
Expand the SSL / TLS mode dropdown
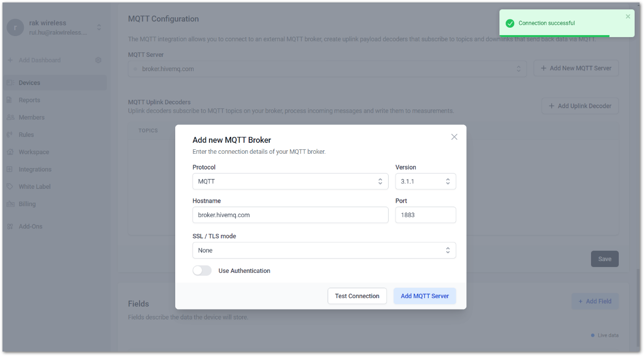tap(324, 251)
